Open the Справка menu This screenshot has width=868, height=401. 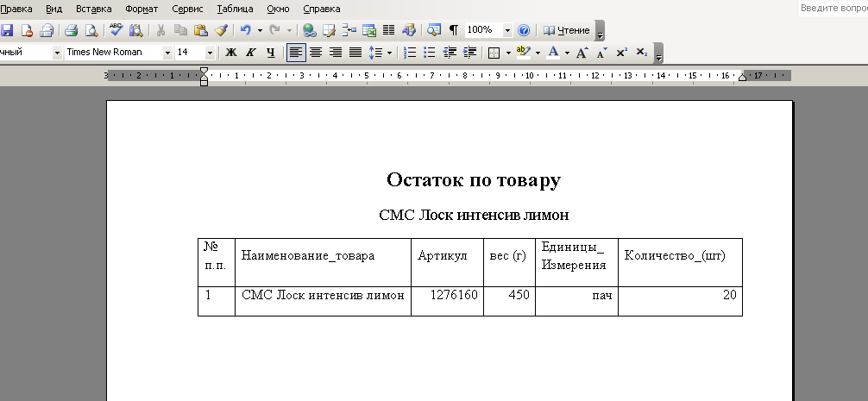322,9
